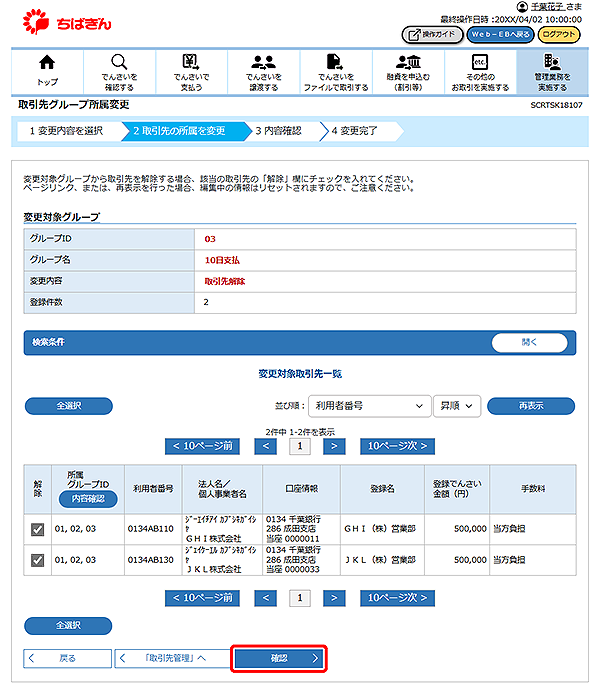Click step 1 変更内容を選択 tab
Viewport: 600px width, 694px height.
(x=66, y=130)
